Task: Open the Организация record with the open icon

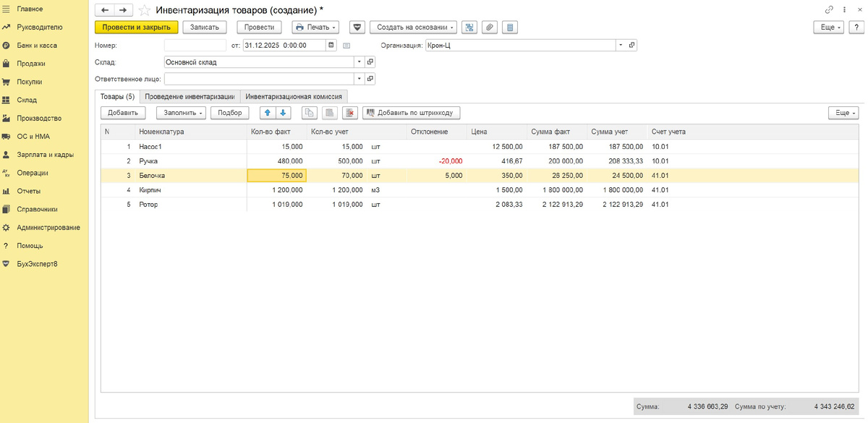Action: (x=631, y=45)
